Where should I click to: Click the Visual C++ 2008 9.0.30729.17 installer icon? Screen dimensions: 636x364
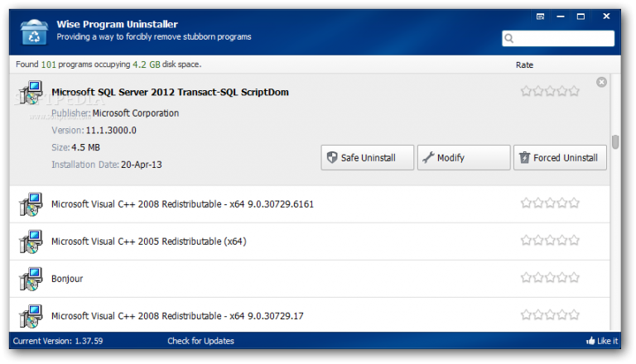tap(31, 316)
